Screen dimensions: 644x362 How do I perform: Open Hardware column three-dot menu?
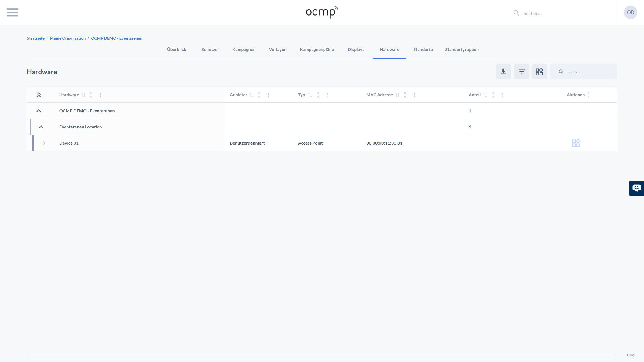pos(100,95)
